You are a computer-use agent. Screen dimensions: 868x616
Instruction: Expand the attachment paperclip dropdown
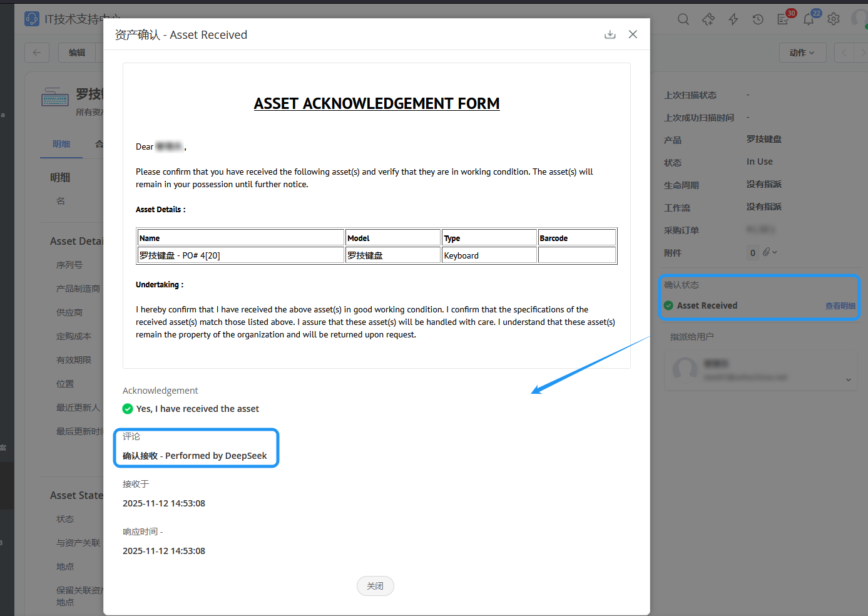click(x=770, y=252)
